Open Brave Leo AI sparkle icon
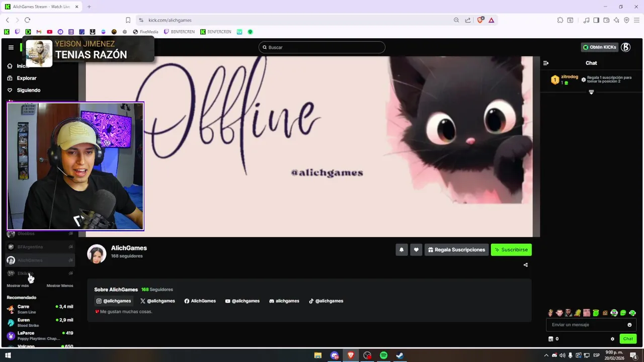The width and height of the screenshot is (644, 362). click(x=616, y=20)
